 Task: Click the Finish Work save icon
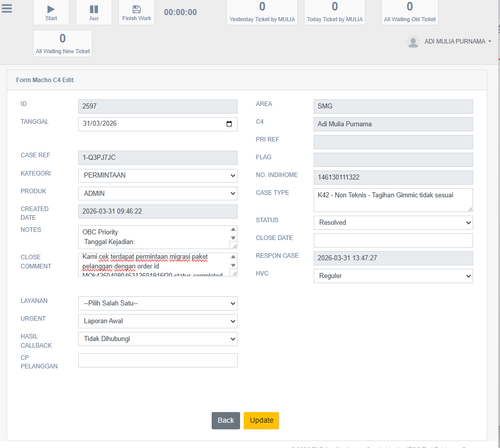136,9
